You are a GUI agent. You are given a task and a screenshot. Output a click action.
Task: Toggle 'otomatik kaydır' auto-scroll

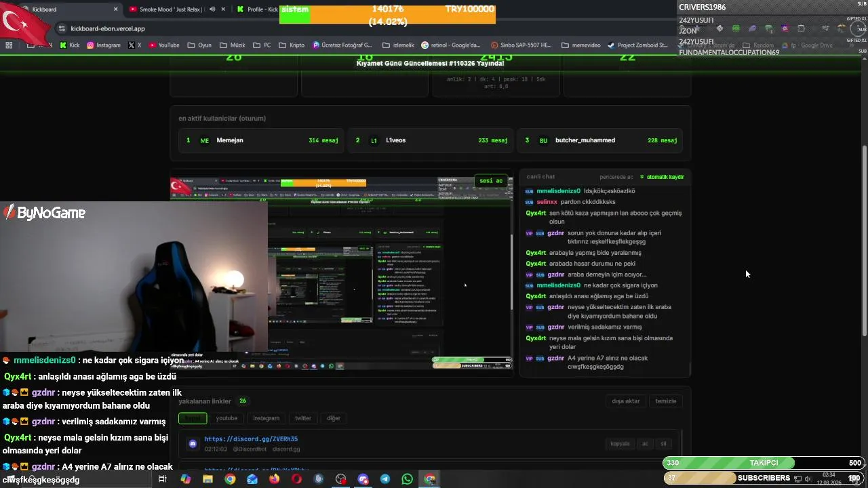coord(662,177)
